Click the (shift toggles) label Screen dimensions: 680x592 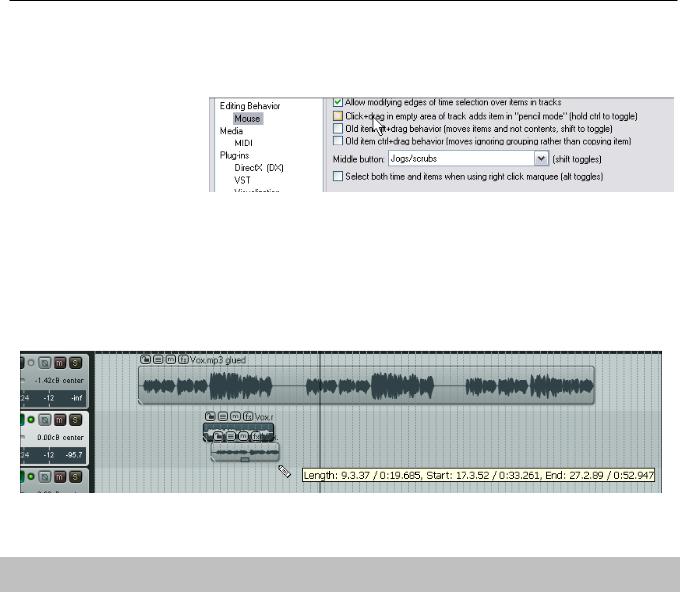click(x=577, y=159)
